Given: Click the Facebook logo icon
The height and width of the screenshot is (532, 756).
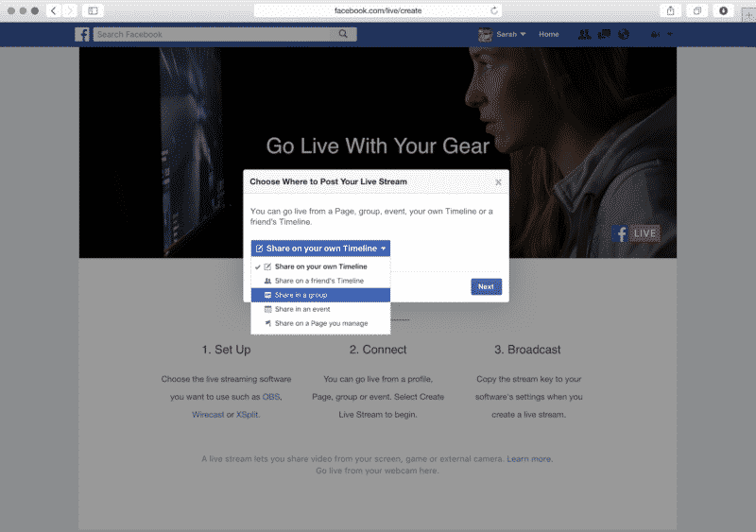Looking at the screenshot, I should [x=83, y=35].
